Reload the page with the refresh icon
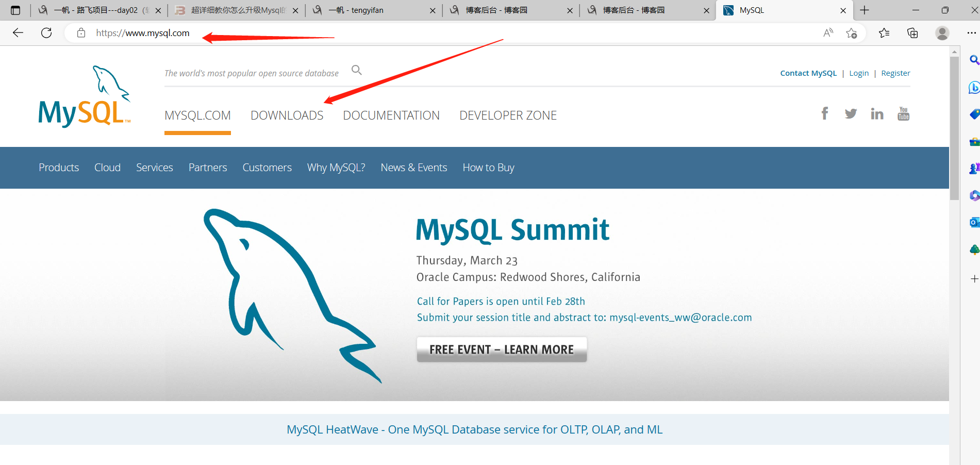This screenshot has height=465, width=980. coord(46,33)
